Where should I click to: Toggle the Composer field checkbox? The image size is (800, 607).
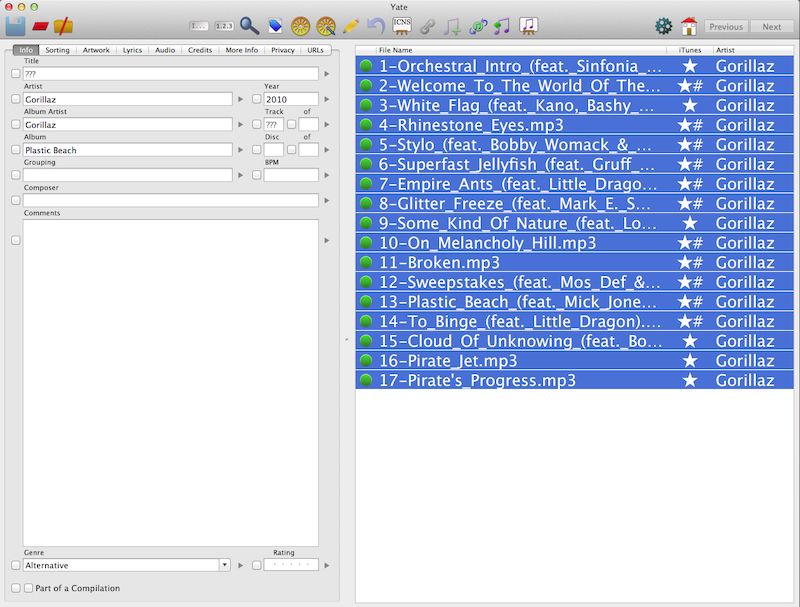coord(16,200)
